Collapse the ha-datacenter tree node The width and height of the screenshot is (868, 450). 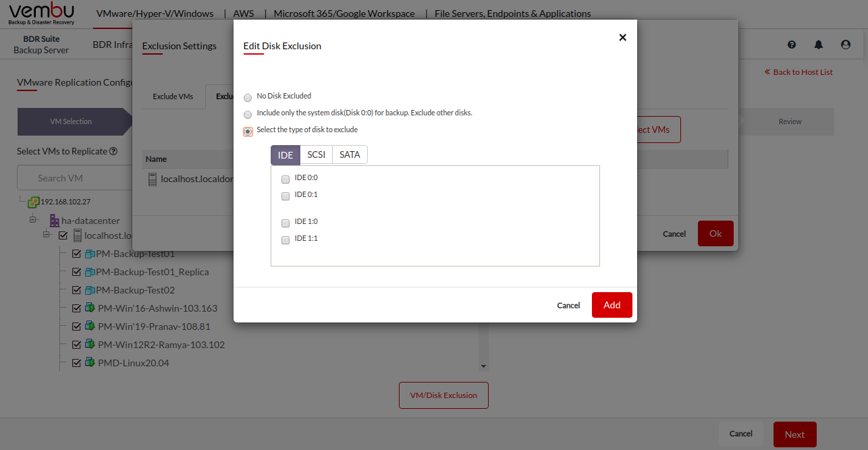32,220
